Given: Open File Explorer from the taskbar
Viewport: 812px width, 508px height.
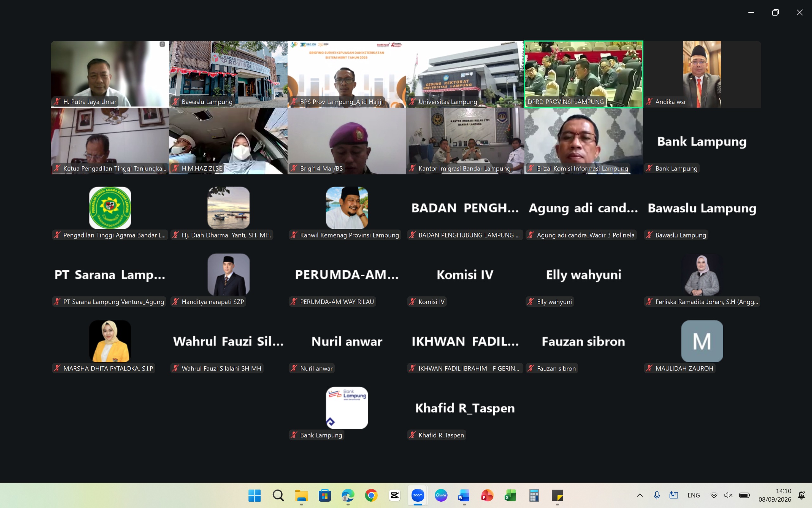Looking at the screenshot, I should [301, 495].
